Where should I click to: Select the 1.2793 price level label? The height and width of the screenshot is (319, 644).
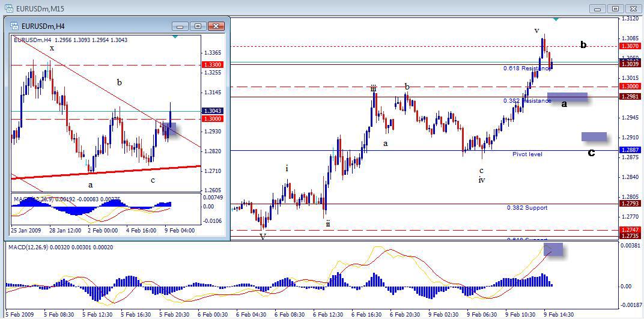(x=630, y=203)
